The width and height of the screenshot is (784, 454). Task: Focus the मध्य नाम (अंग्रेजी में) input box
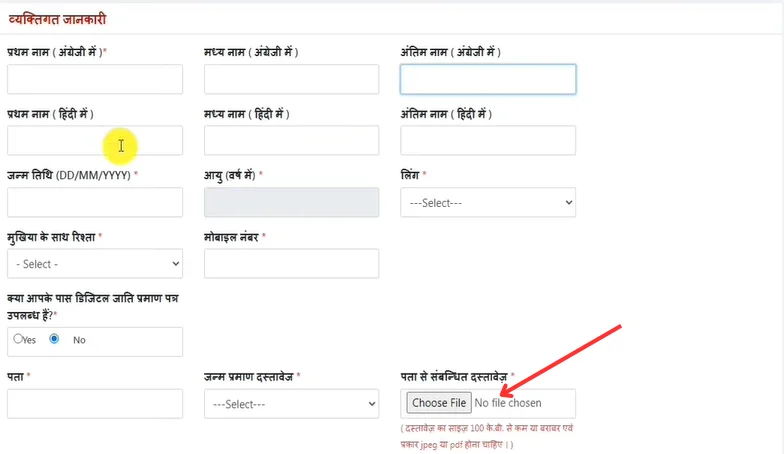(x=291, y=79)
